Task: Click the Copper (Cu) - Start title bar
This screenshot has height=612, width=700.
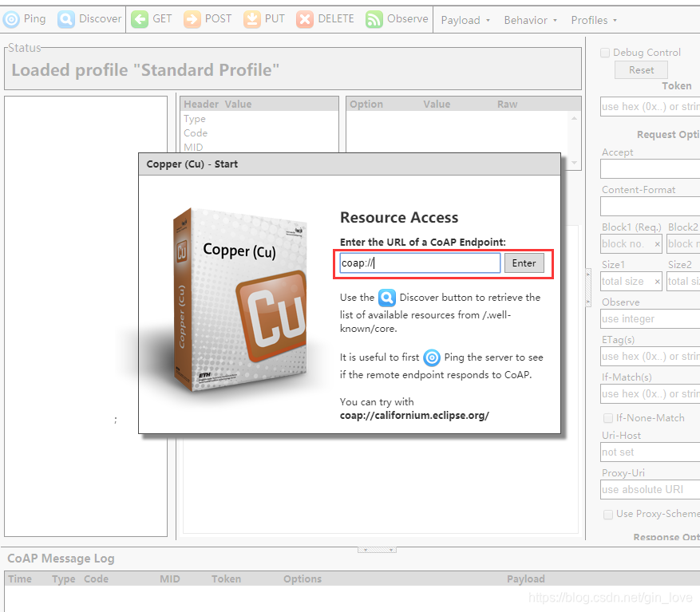Action: pyautogui.click(x=350, y=164)
